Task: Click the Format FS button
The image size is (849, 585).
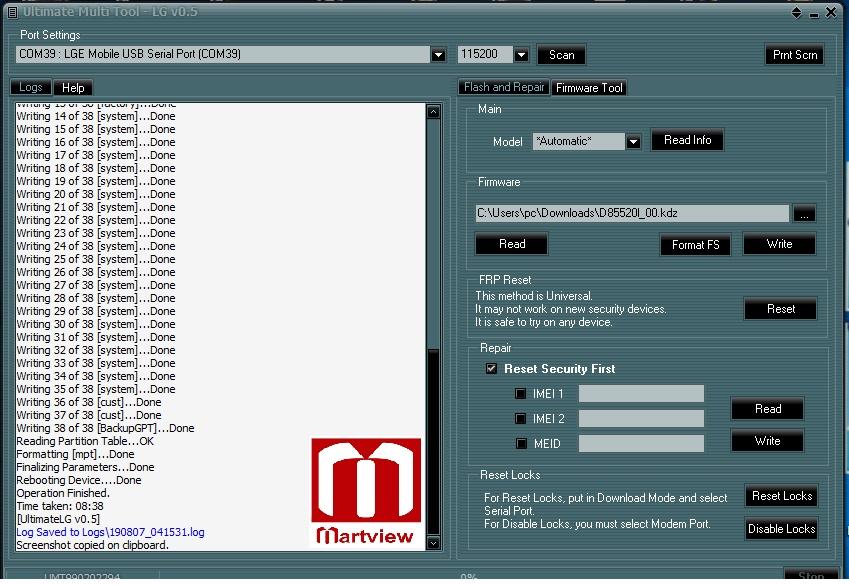Action: click(x=695, y=245)
